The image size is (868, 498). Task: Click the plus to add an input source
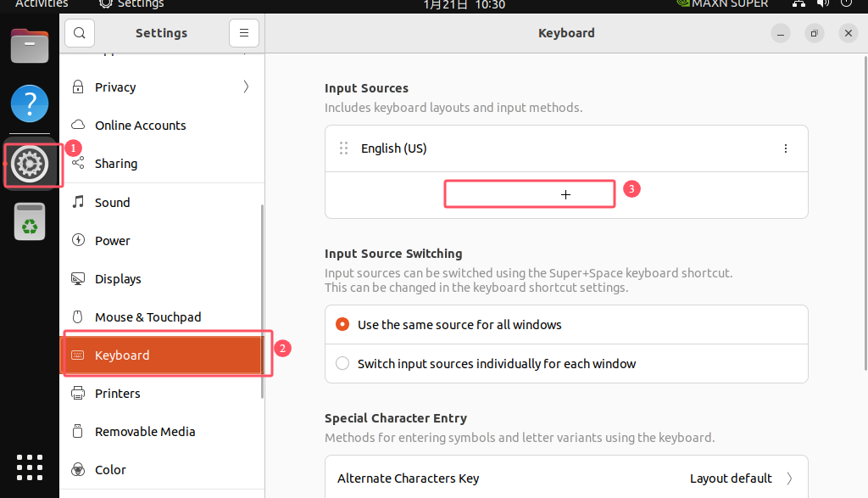(565, 194)
